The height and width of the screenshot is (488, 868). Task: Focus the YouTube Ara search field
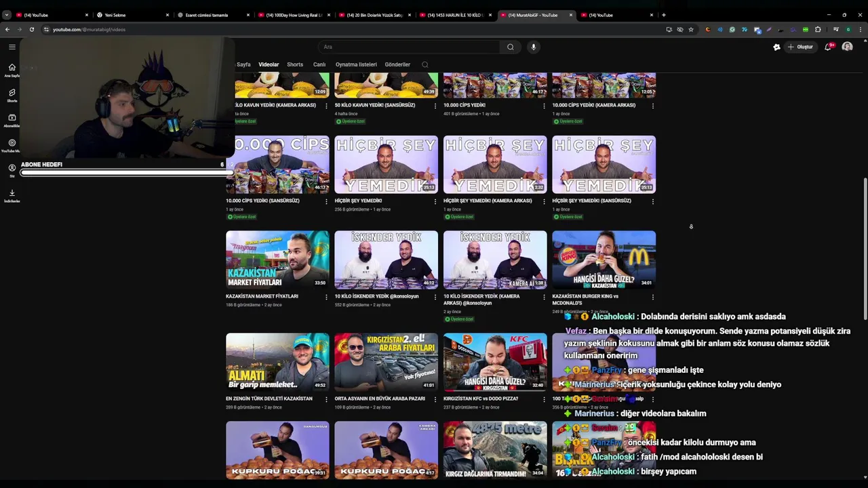point(410,47)
